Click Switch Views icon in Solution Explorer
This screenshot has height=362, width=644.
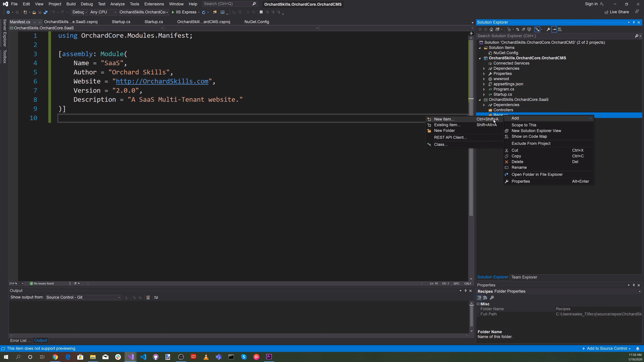[497, 29]
